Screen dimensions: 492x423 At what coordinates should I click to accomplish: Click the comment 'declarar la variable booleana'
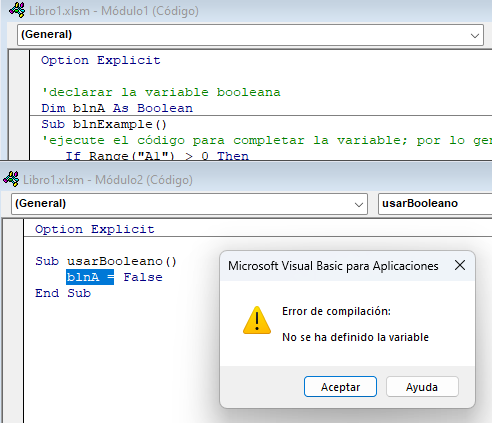(161, 92)
